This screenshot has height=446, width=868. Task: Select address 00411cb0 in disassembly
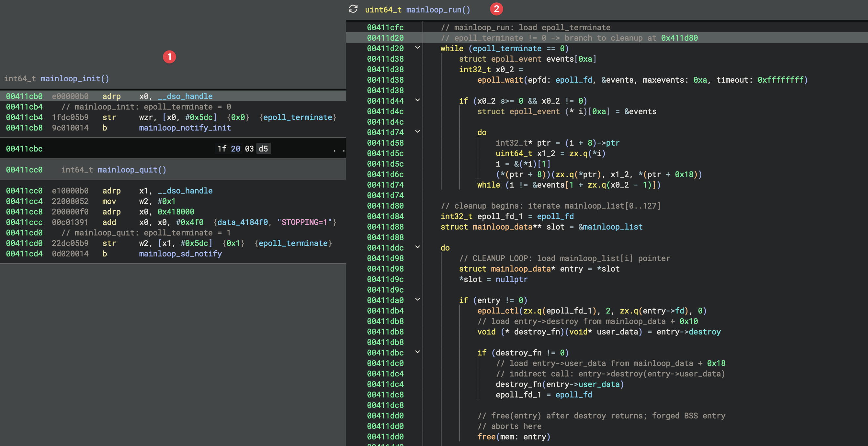click(x=24, y=96)
